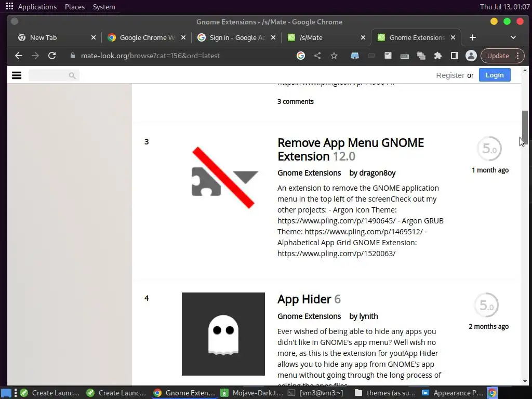
Task: Click the App Hider ghost thumbnail
Action: click(223, 334)
